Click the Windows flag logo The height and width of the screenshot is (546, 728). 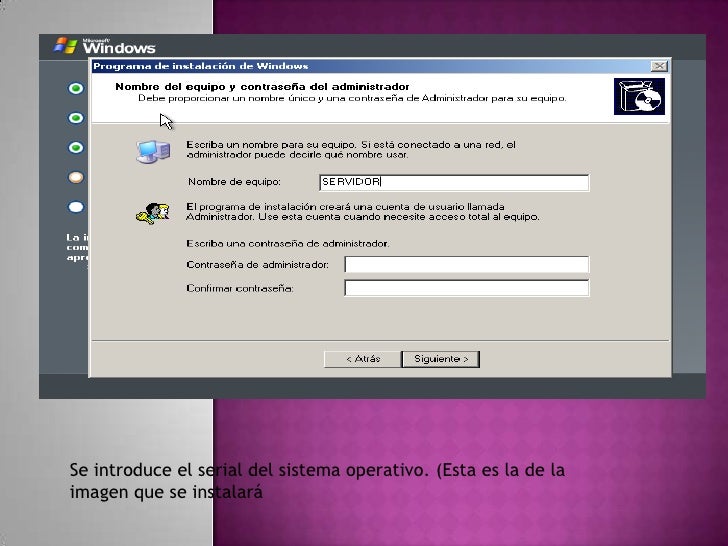pos(65,46)
